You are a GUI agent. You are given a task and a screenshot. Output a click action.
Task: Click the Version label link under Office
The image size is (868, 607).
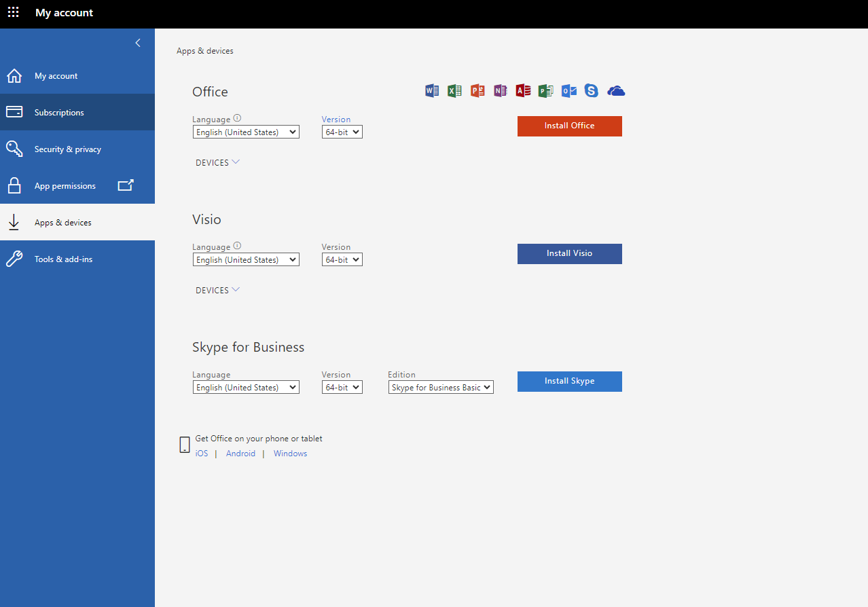[x=336, y=119]
